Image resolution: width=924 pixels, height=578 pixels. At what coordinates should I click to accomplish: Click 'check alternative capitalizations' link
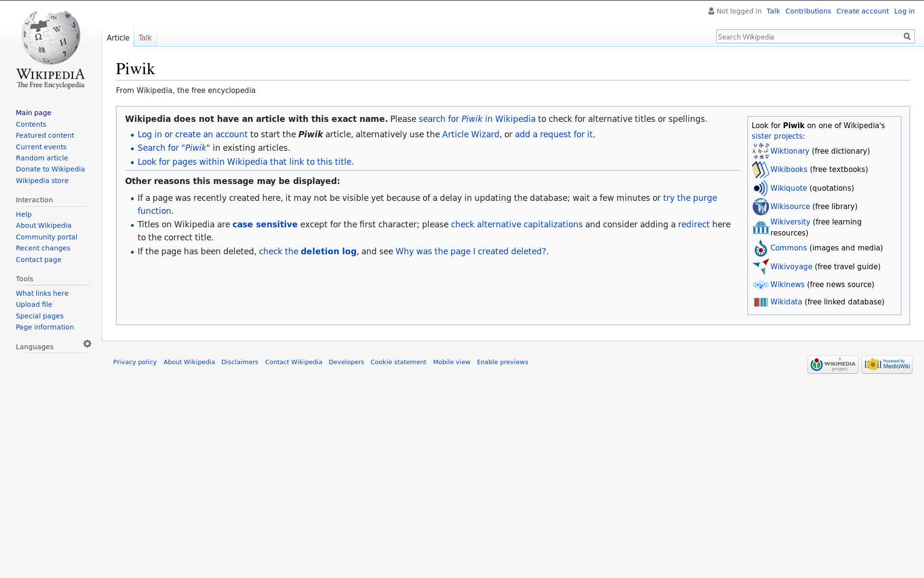(516, 224)
